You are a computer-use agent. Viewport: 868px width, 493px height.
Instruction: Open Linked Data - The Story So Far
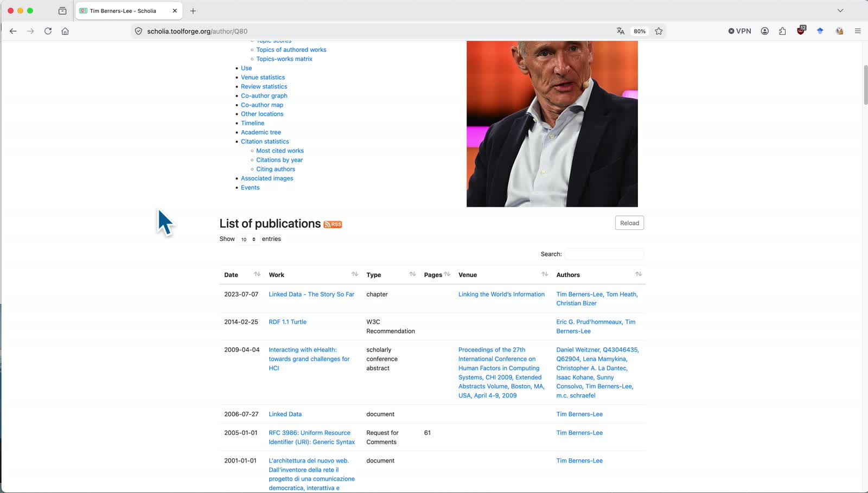coord(311,294)
